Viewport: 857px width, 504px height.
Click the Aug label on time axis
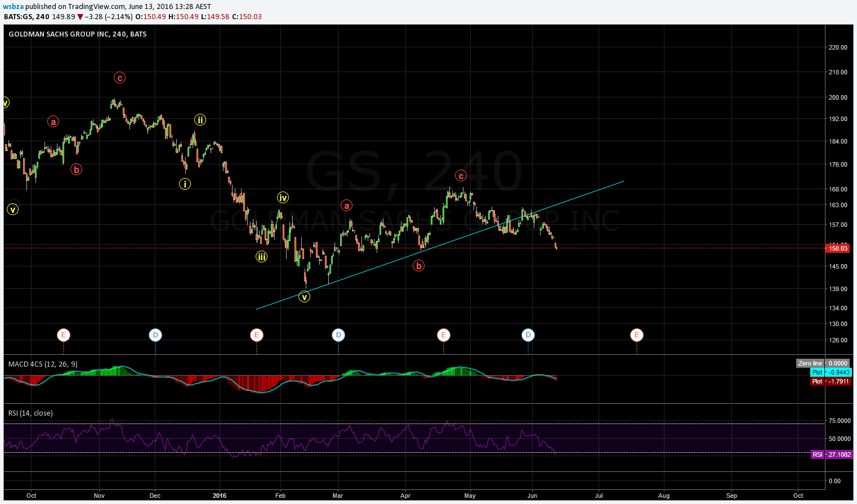pyautogui.click(x=664, y=496)
